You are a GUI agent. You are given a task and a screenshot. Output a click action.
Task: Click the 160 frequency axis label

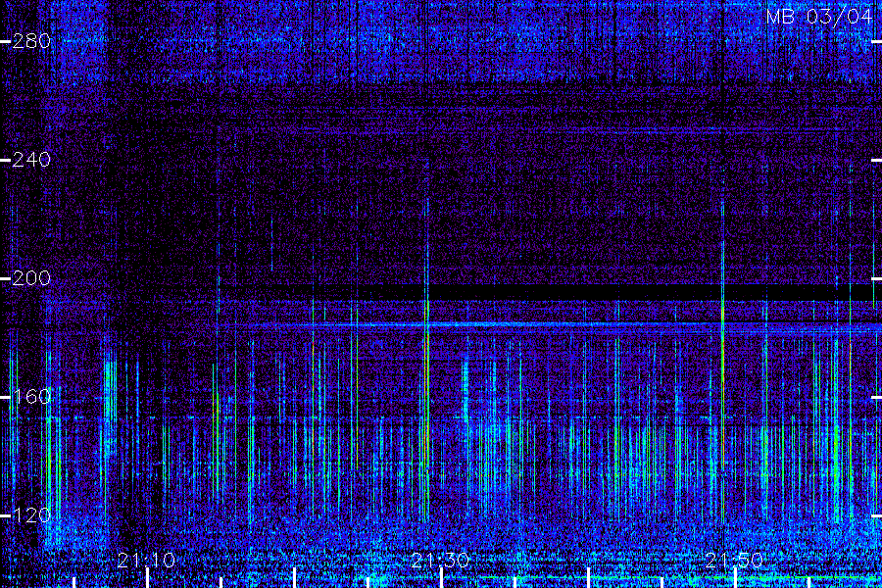click(31, 397)
